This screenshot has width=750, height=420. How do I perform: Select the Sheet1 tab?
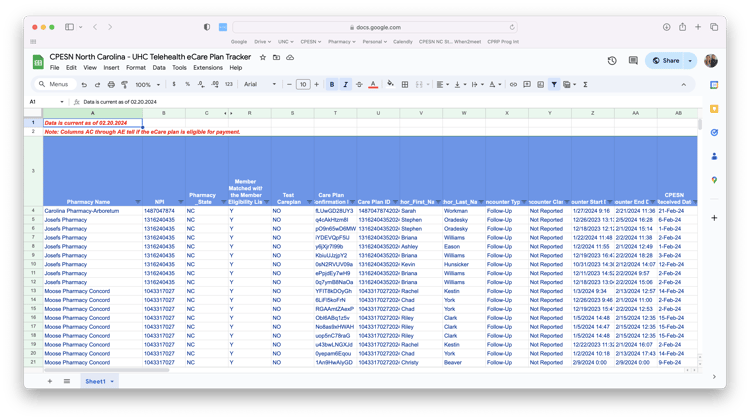(x=96, y=381)
